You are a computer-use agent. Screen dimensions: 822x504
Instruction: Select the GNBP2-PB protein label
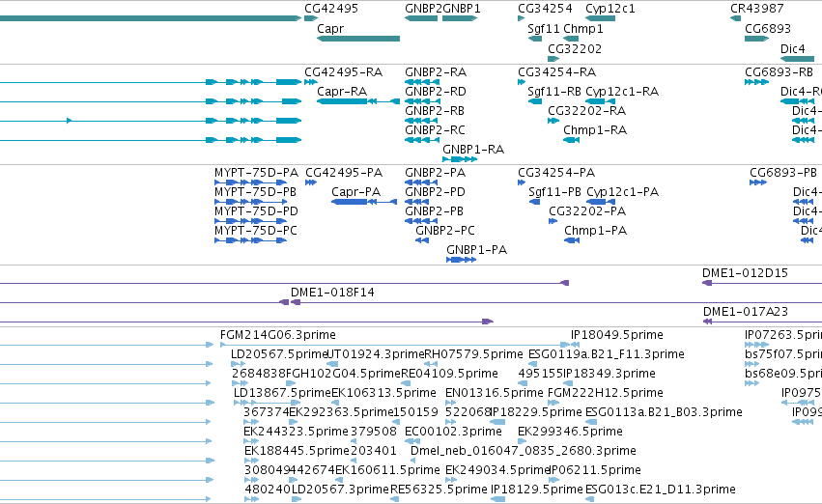434,211
